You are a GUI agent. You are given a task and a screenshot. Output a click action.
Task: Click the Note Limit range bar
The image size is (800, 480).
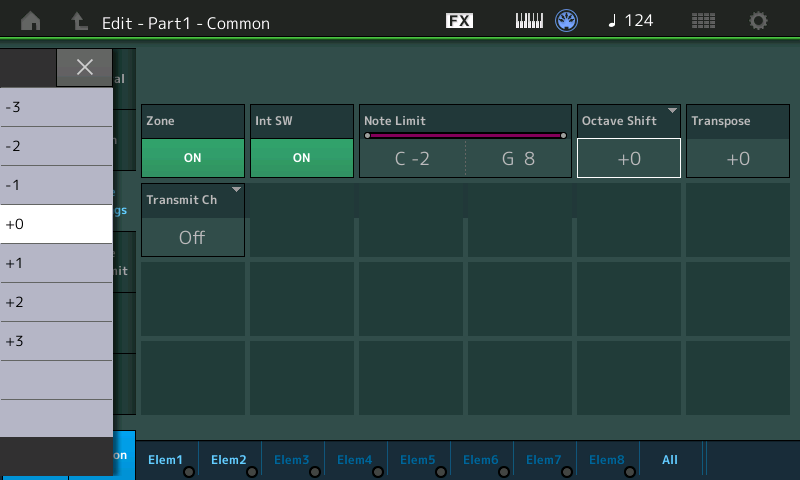click(x=465, y=135)
